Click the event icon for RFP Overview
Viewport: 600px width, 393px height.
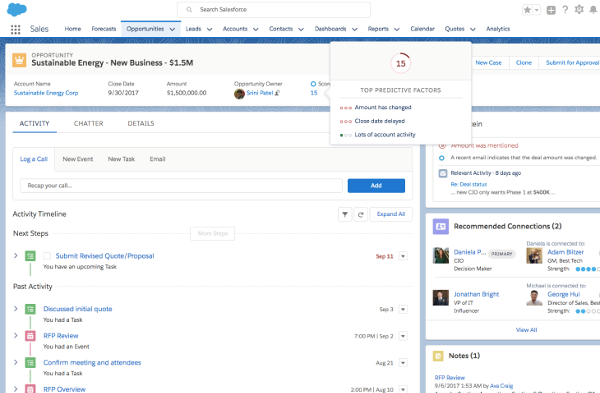pyautogui.click(x=30, y=389)
